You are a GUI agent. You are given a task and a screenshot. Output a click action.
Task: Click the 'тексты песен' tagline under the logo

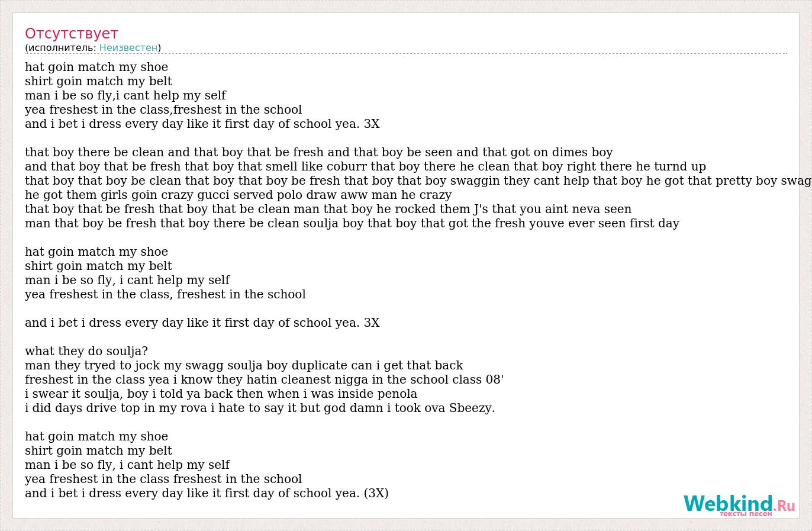[746, 514]
